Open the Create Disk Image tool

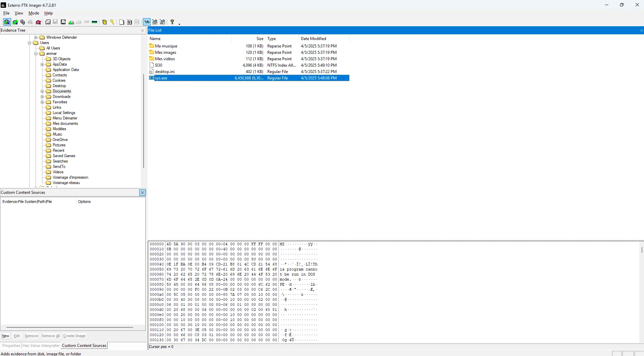click(x=48, y=22)
